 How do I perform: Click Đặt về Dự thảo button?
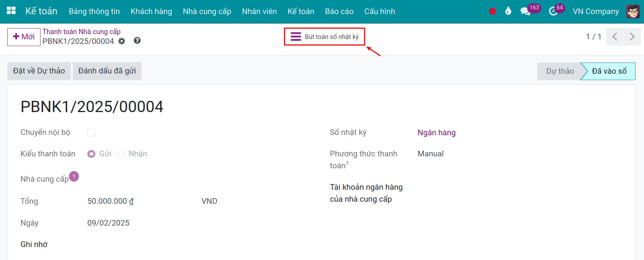coord(39,71)
